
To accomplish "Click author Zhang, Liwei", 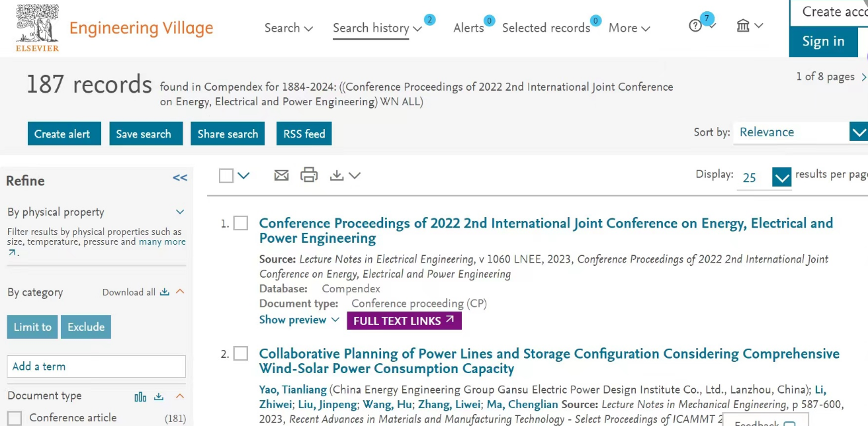I will [449, 404].
